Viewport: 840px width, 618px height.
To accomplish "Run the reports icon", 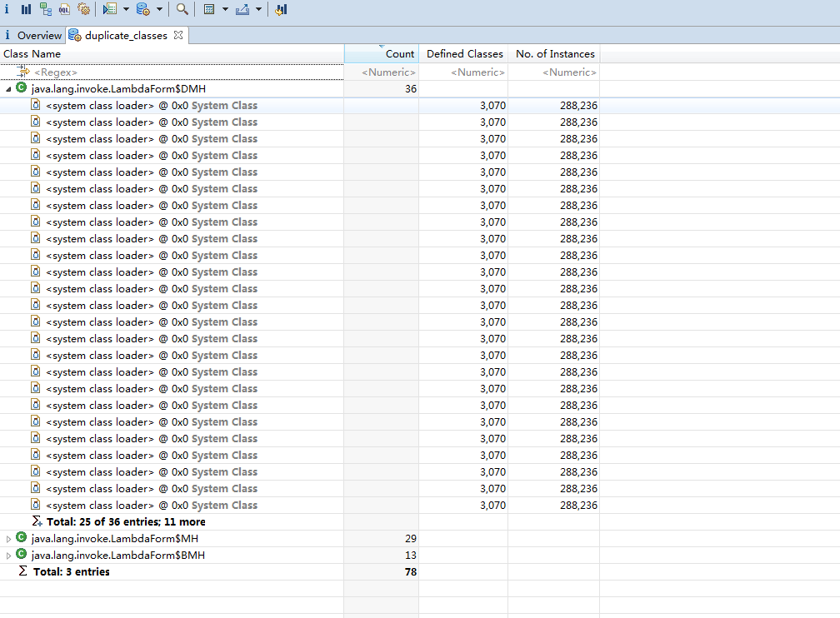I will point(110,9).
